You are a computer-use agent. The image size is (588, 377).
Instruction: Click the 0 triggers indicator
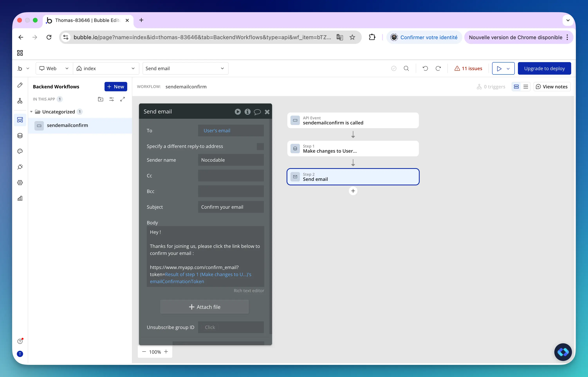click(491, 87)
